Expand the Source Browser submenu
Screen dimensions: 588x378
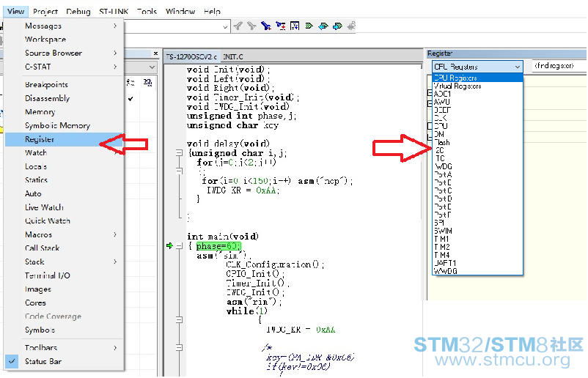coord(115,53)
